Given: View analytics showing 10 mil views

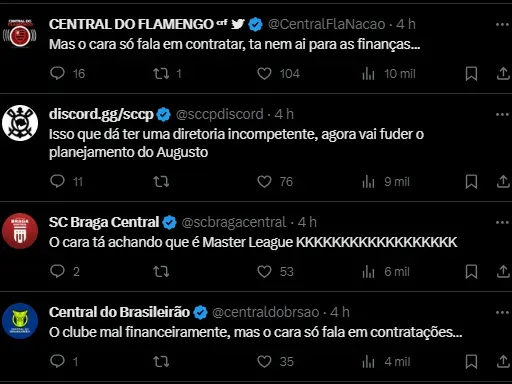Looking at the screenshot, I should (x=389, y=74).
